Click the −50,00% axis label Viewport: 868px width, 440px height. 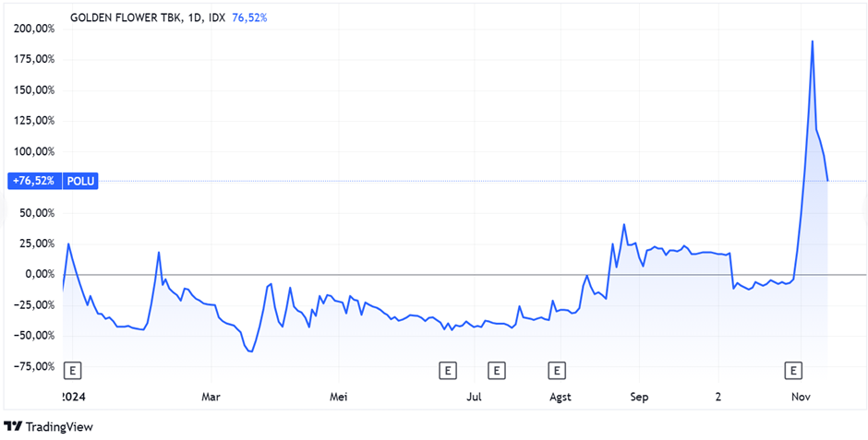pos(33,336)
